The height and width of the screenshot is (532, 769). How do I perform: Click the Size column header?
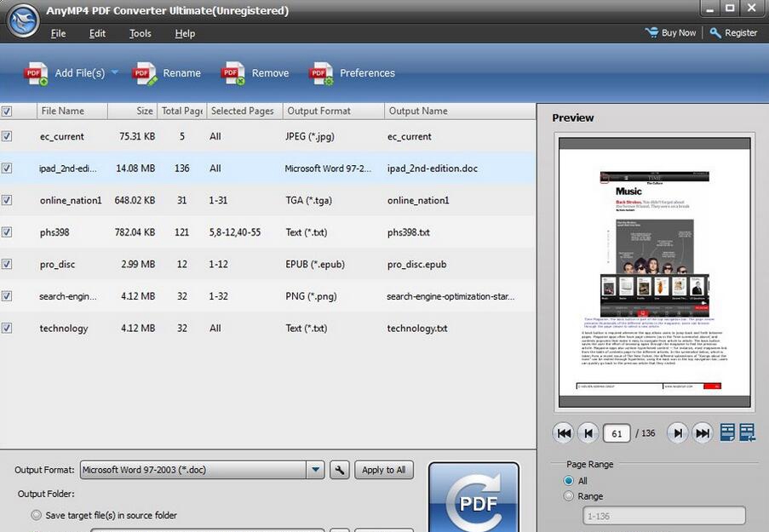click(x=132, y=111)
